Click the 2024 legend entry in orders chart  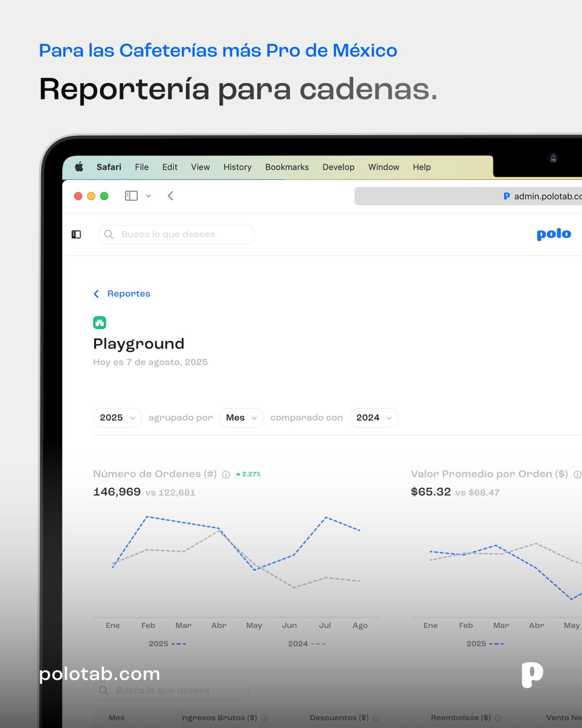(306, 644)
